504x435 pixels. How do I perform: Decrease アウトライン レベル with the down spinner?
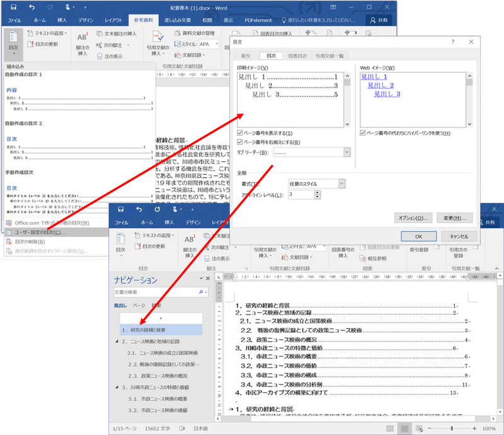click(318, 197)
